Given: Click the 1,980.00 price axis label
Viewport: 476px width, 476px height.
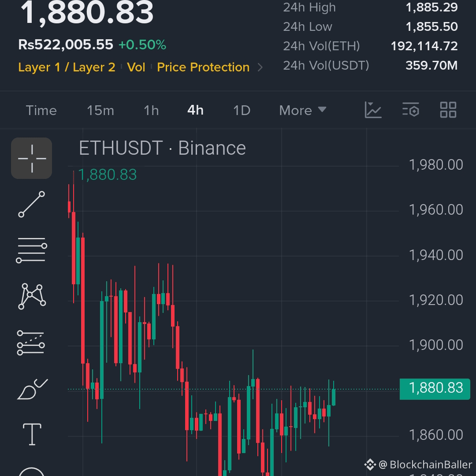Looking at the screenshot, I should 436,165.
